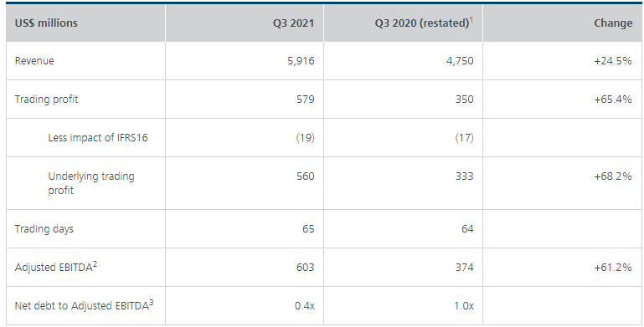The image size is (644, 327).
Task: Select the (19) IFRS16 value
Action: pyautogui.click(x=306, y=138)
